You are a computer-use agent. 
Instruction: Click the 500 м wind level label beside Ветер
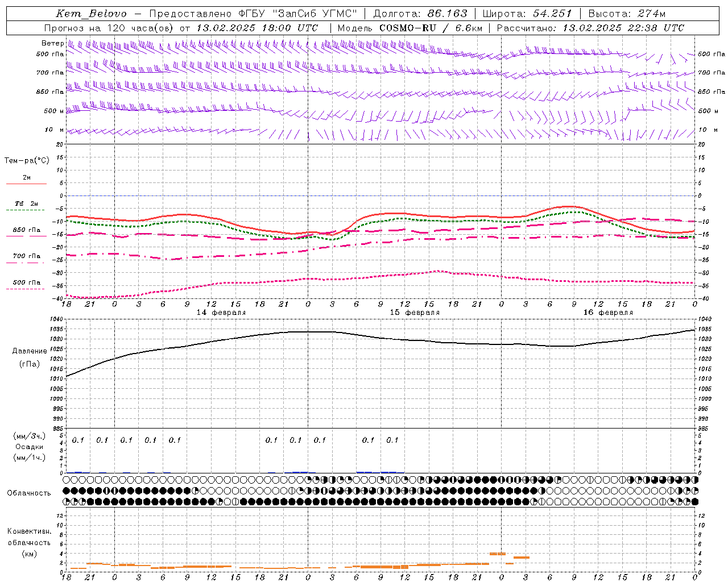54,111
